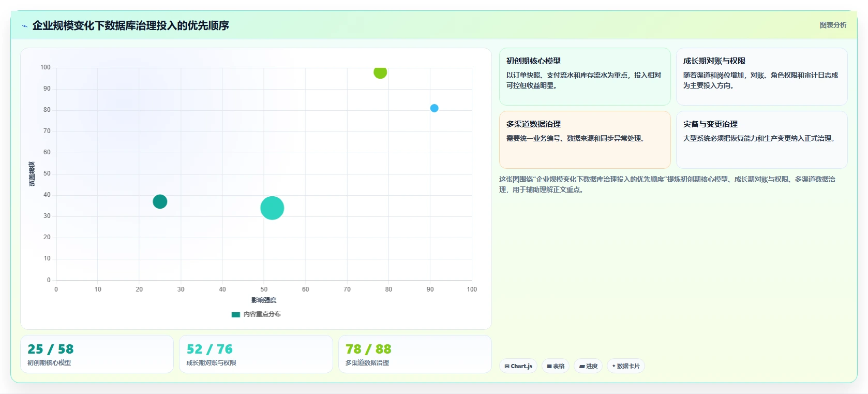Image resolution: width=868 pixels, height=394 pixels.
Task: Click the 进度 tag
Action: (588, 366)
